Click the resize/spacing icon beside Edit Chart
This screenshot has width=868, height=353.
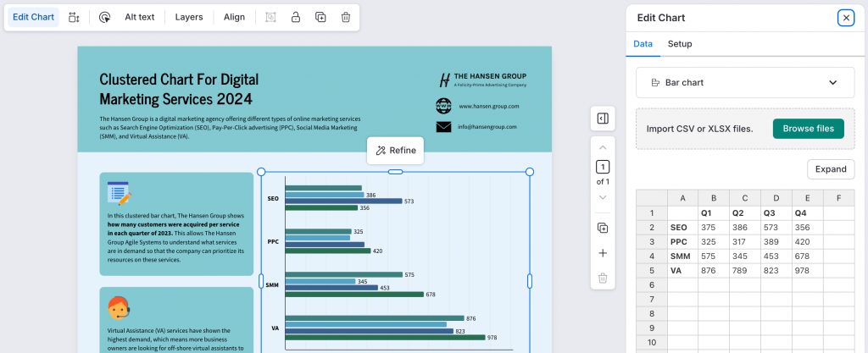coord(74,17)
